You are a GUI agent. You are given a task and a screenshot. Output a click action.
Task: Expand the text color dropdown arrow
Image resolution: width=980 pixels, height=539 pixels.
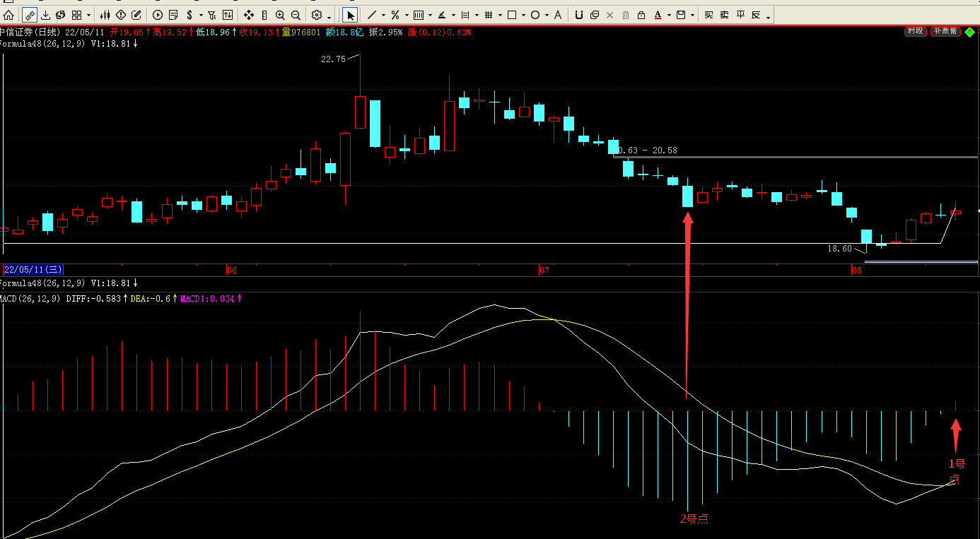(x=669, y=15)
